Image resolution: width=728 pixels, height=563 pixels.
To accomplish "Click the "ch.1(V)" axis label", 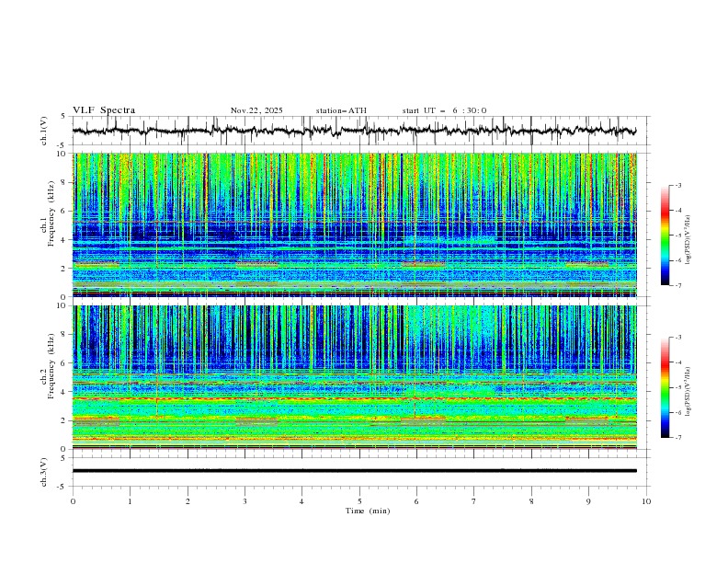I will pos(44,131).
